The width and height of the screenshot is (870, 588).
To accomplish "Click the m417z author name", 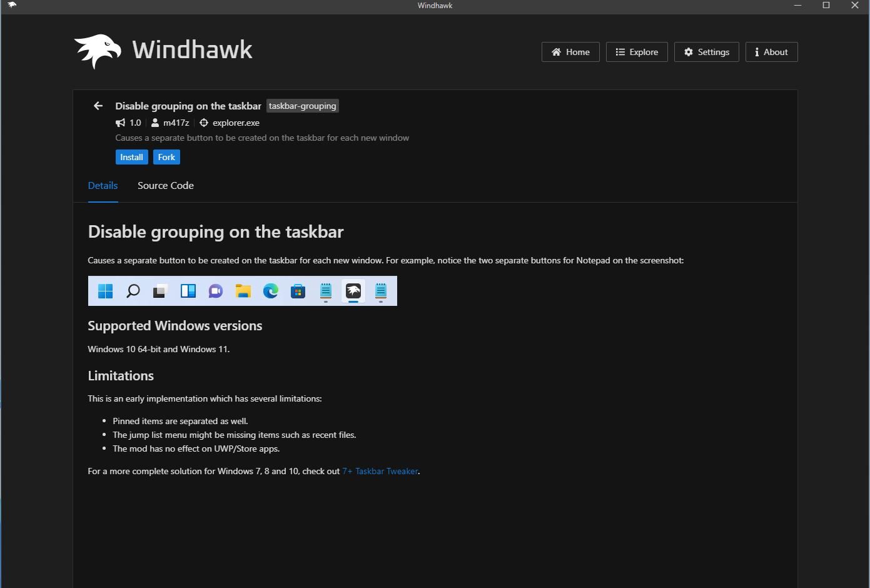I will [176, 123].
